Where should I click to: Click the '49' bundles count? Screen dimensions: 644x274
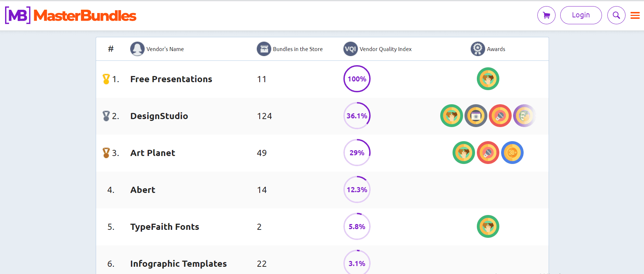(x=262, y=153)
